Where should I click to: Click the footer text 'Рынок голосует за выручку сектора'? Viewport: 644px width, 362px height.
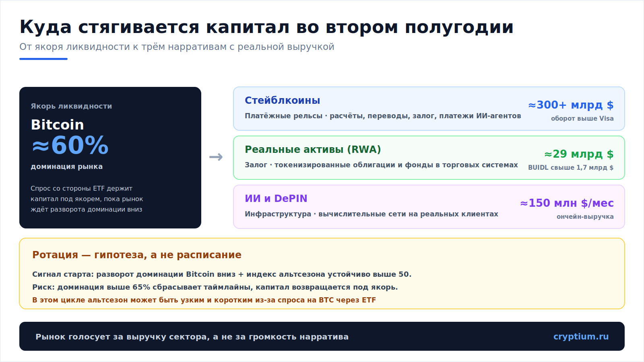click(192, 337)
